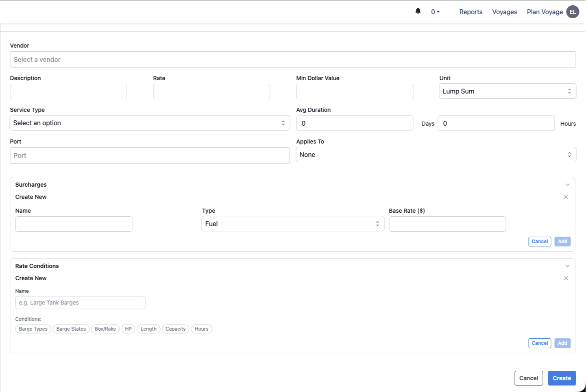The width and height of the screenshot is (586, 392).
Task: Toggle the Box/Rake condition chip
Action: pos(105,329)
